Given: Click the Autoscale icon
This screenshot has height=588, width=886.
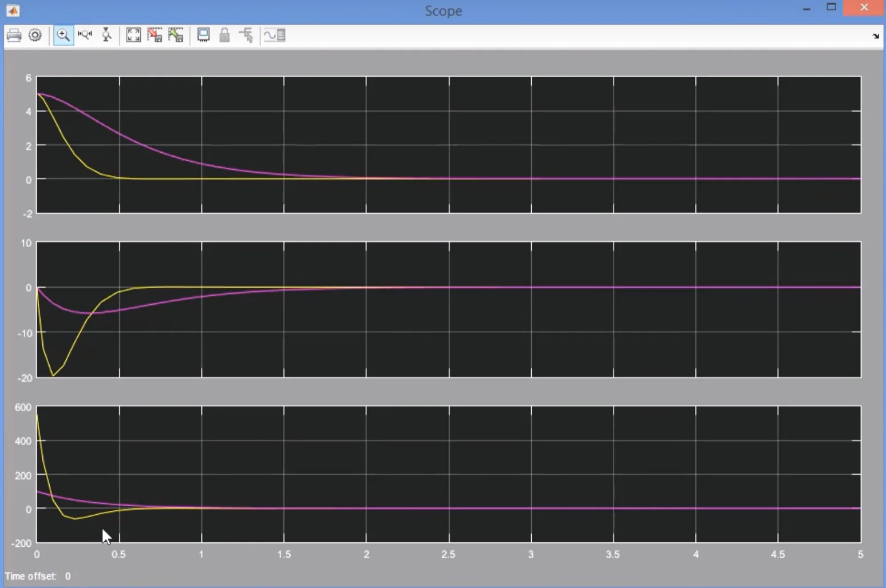Looking at the screenshot, I should [x=133, y=35].
